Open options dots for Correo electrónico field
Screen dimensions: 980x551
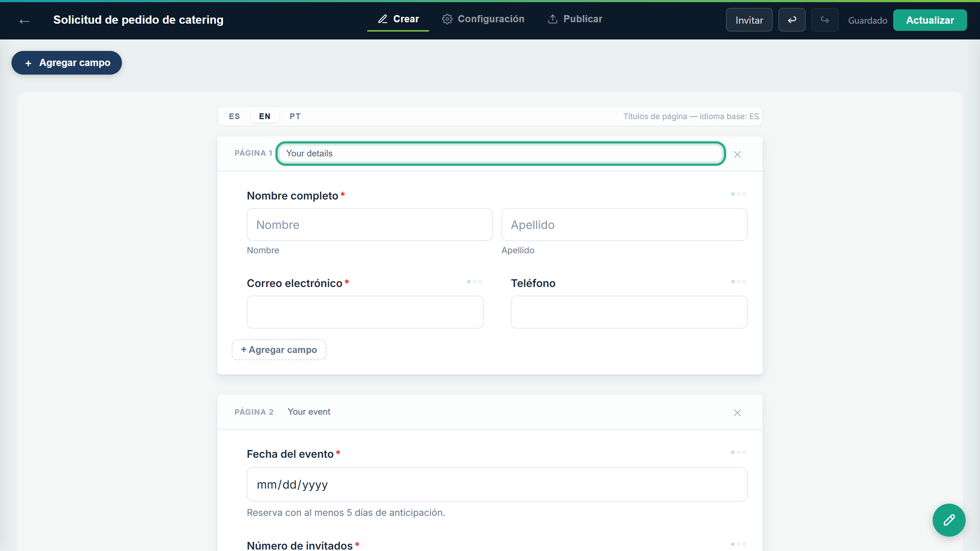[475, 282]
